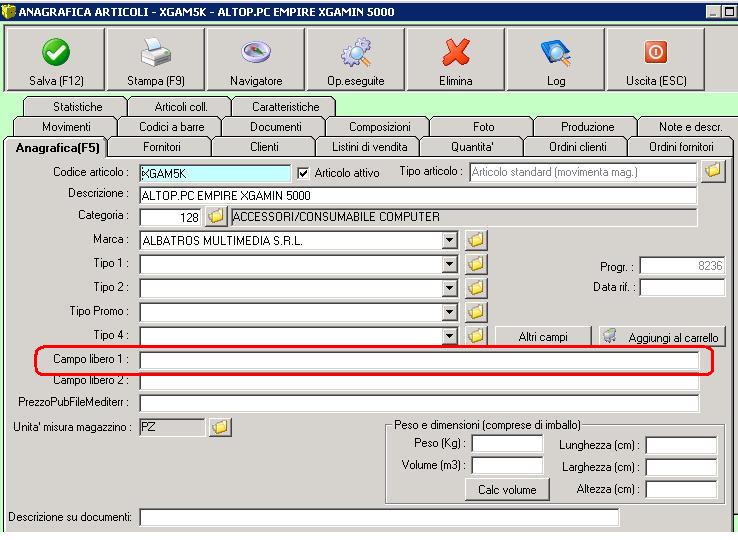Image resolution: width=738 pixels, height=540 pixels.
Task: Open folder lookup beside Tipo 4
Action: pos(476,335)
